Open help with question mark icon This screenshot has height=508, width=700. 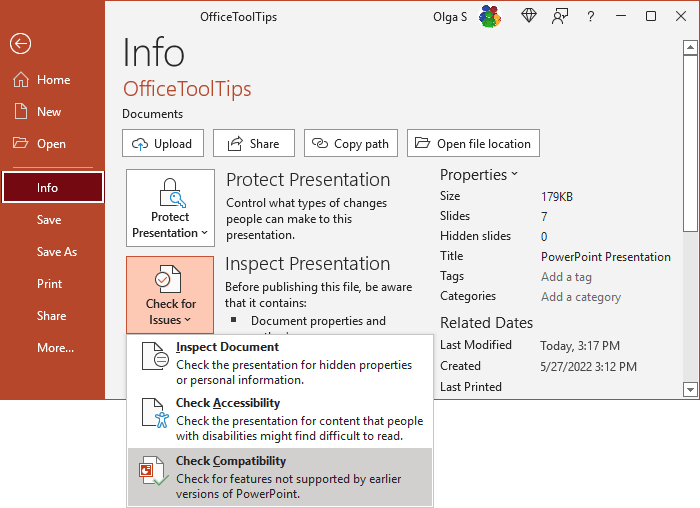(x=591, y=17)
